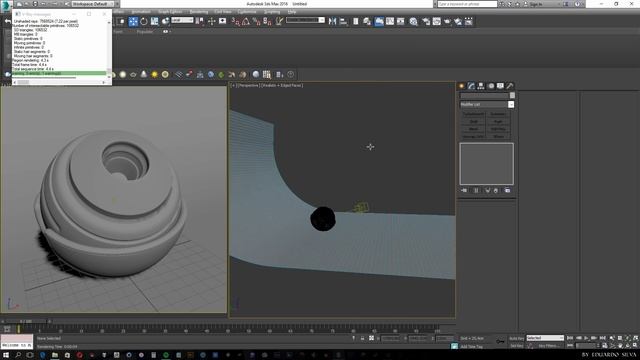
Task: Apply the Bend modifier button
Action: pos(473,129)
